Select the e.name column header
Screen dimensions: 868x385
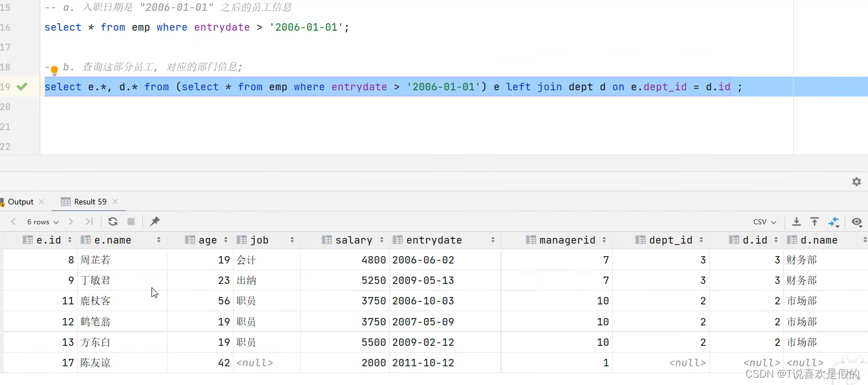point(122,240)
